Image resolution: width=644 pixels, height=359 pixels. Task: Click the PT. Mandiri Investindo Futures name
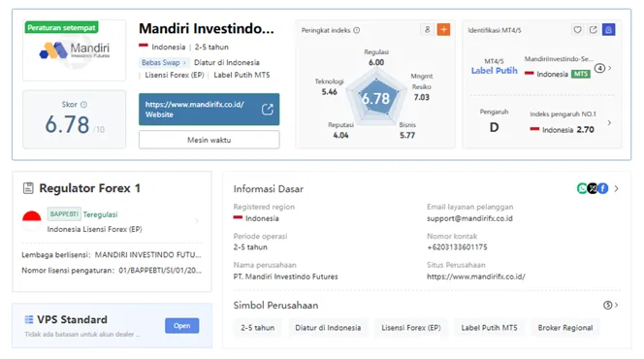pyautogui.click(x=285, y=277)
